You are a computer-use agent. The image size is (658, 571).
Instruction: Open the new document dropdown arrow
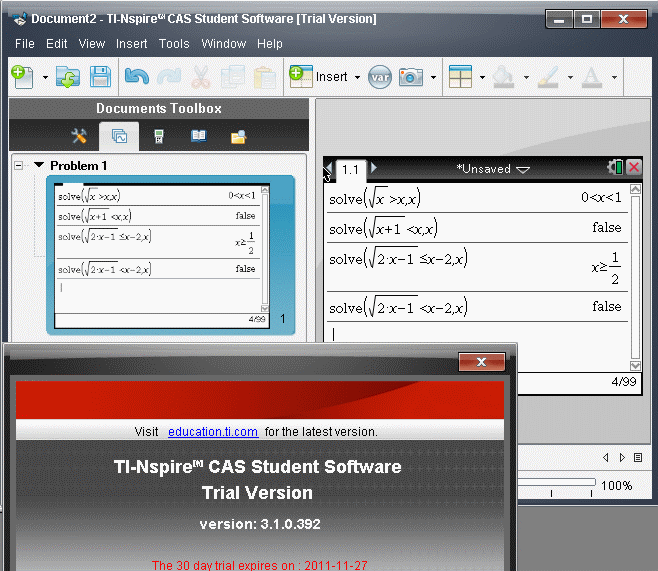45,77
